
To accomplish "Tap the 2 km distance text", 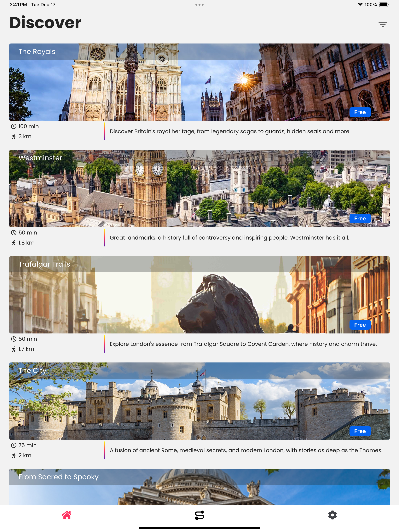I will point(25,455).
